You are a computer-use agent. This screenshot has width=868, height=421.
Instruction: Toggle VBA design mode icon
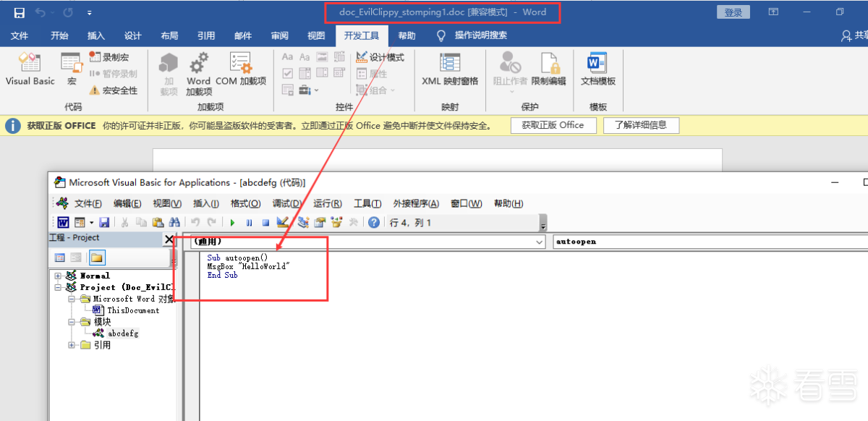point(283,222)
